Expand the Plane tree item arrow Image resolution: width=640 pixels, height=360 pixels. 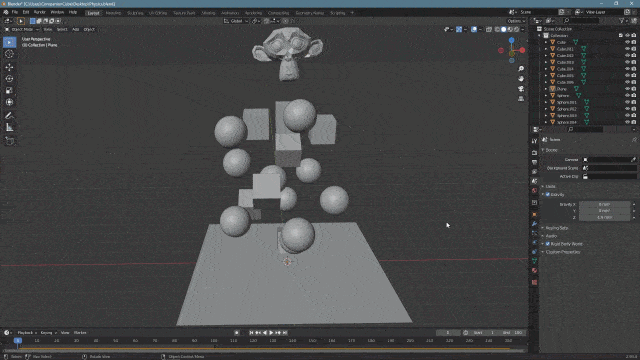point(546,89)
